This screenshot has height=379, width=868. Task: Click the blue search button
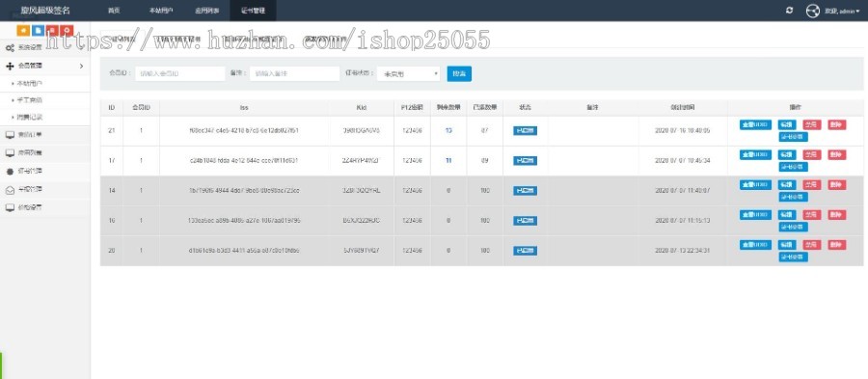click(x=459, y=73)
